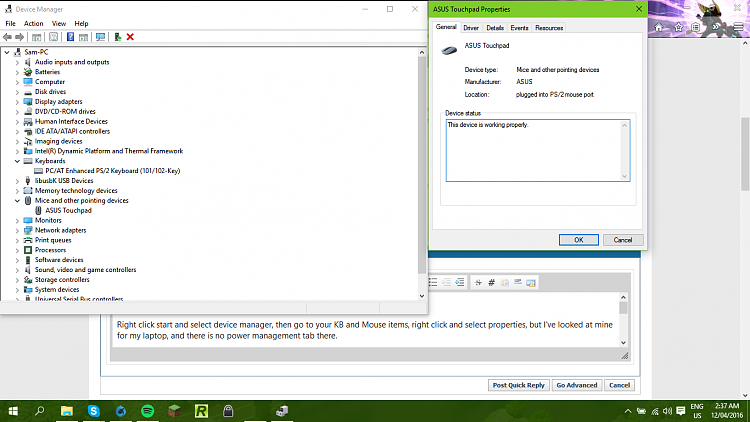The width and height of the screenshot is (750, 422).
Task: Switch to the Events tab
Action: click(519, 28)
